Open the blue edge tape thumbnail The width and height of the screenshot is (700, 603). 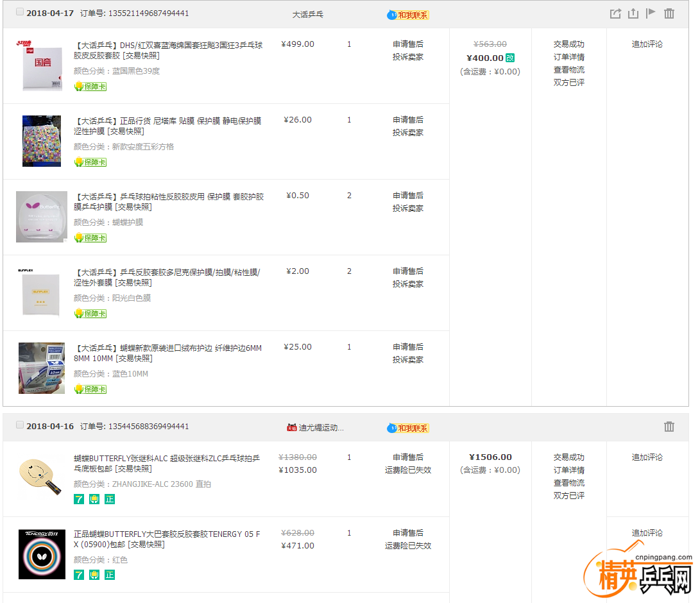42,368
